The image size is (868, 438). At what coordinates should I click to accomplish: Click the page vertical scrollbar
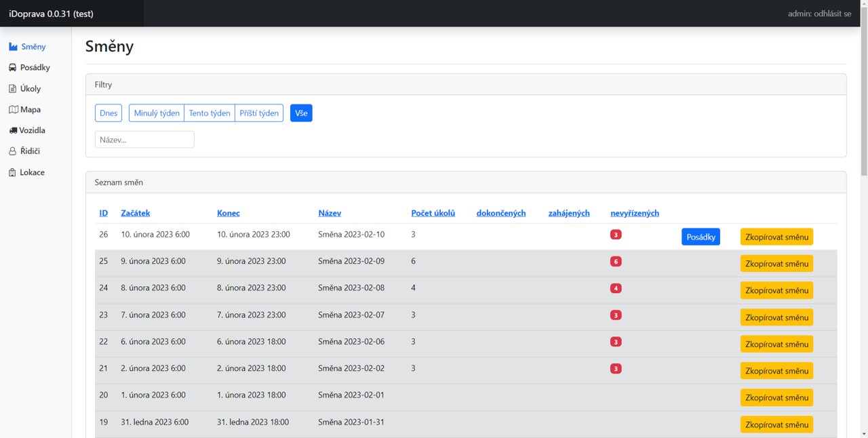coord(863,203)
